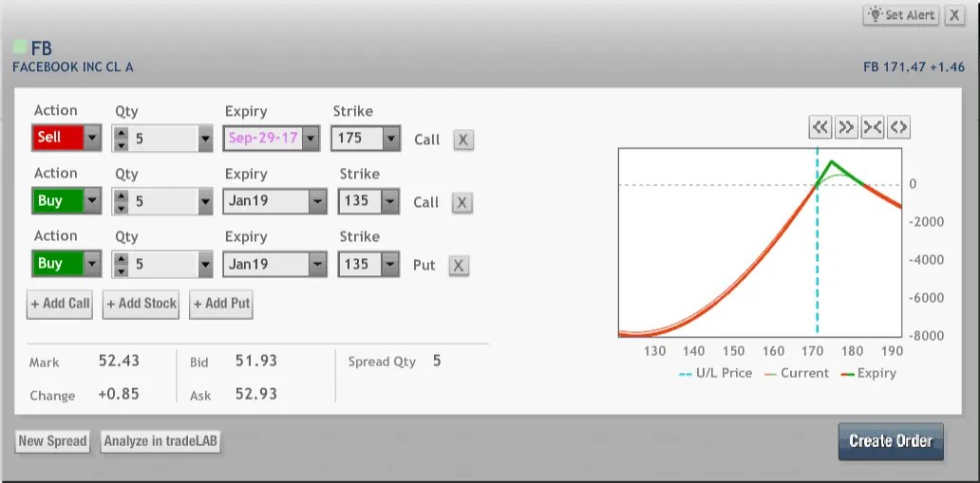Open the 175 strike dropdown
Image resolution: width=980 pixels, height=483 pixels.
coord(391,139)
